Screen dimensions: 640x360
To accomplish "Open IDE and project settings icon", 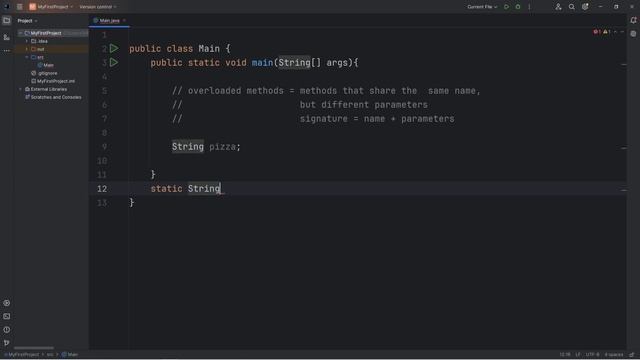I will (x=585, y=7).
